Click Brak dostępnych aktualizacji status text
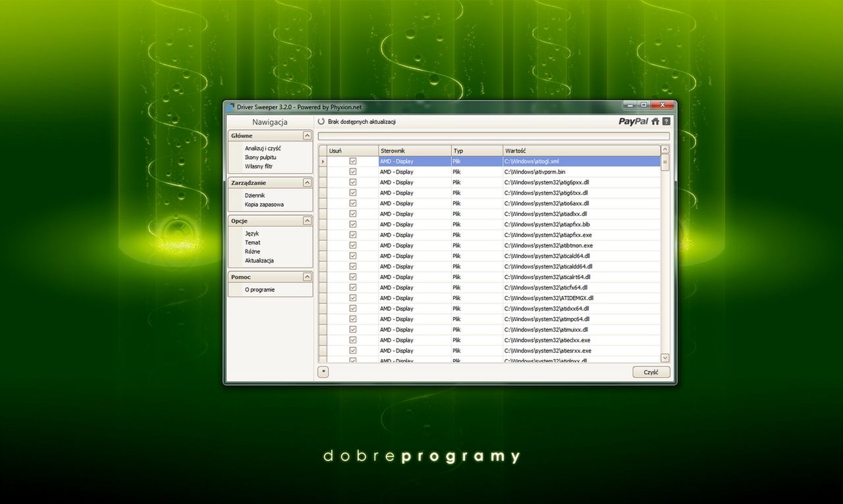The image size is (843, 504). pyautogui.click(x=362, y=122)
